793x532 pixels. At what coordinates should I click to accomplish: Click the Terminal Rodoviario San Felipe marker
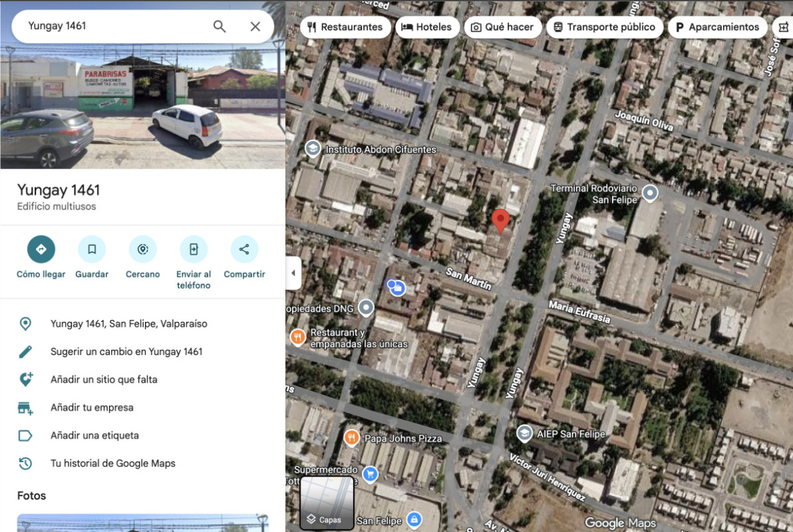pos(650,192)
